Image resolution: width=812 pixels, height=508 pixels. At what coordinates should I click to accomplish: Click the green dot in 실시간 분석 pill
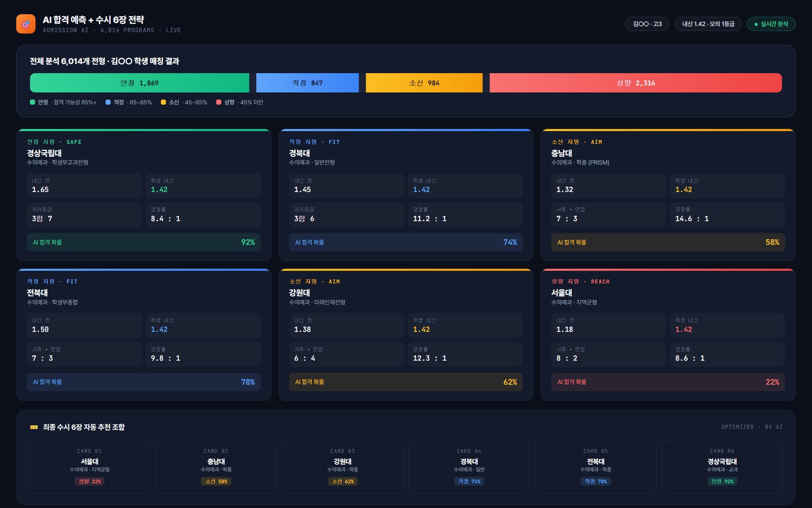(x=756, y=24)
